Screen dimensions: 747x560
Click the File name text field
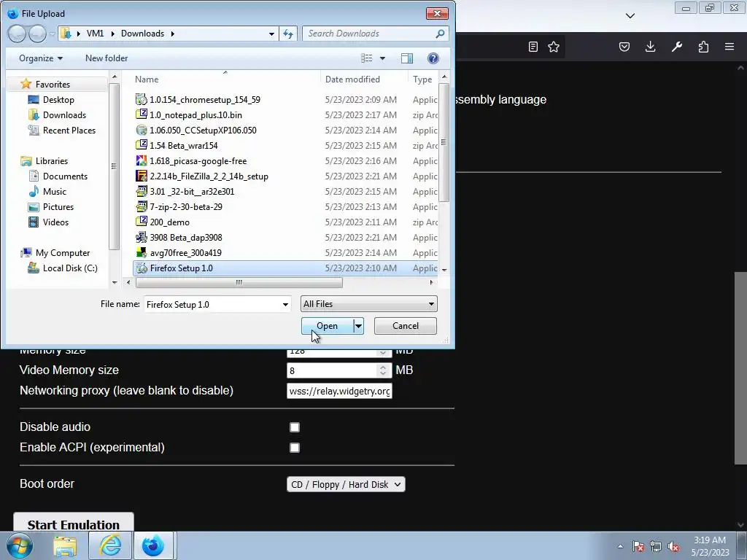(212, 304)
